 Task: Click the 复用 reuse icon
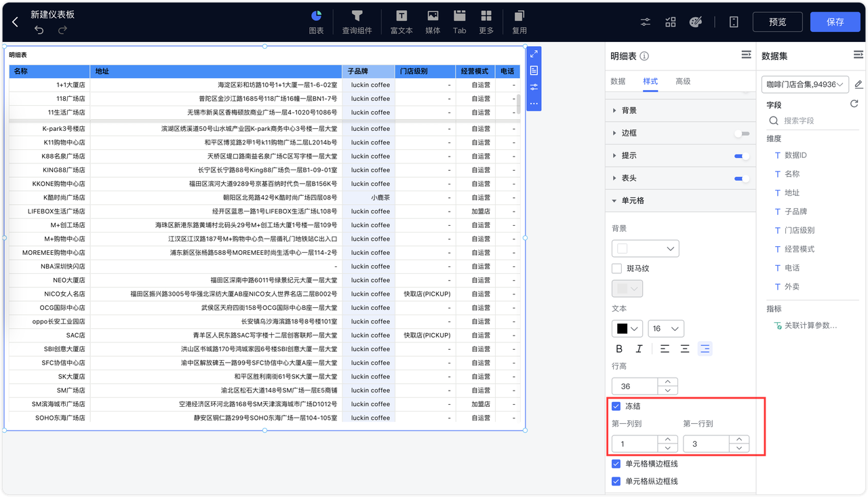tap(519, 22)
